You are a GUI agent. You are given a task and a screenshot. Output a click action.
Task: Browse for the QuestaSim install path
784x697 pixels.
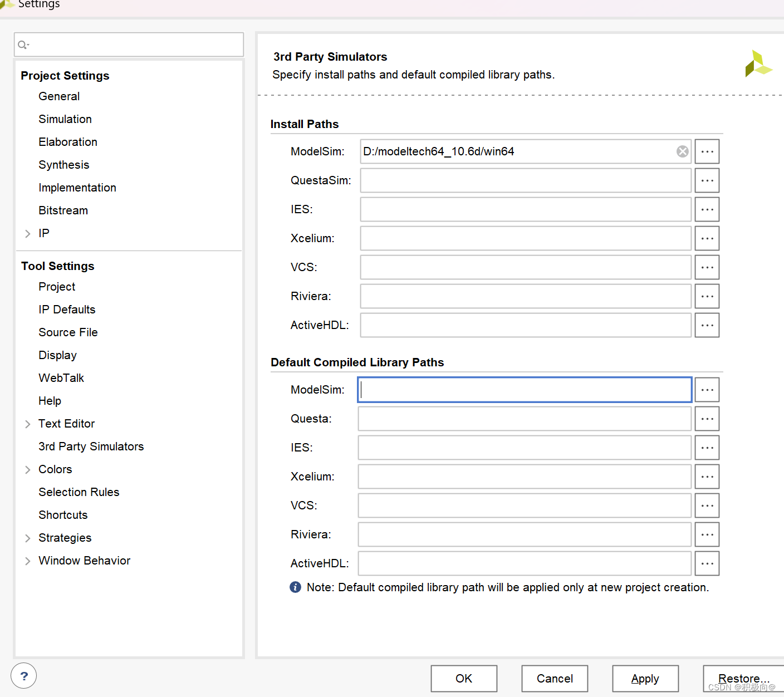(x=707, y=180)
